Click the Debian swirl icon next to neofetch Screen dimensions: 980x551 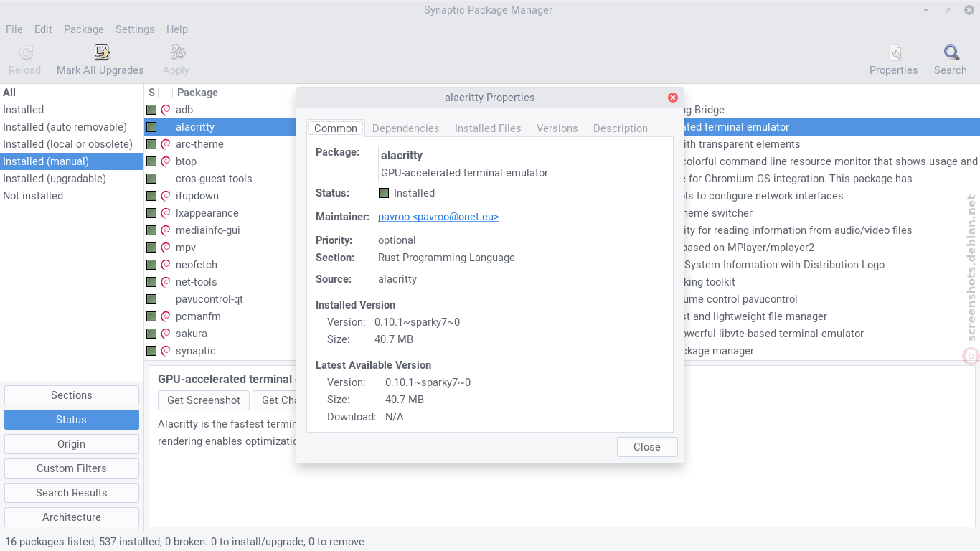coord(166,265)
